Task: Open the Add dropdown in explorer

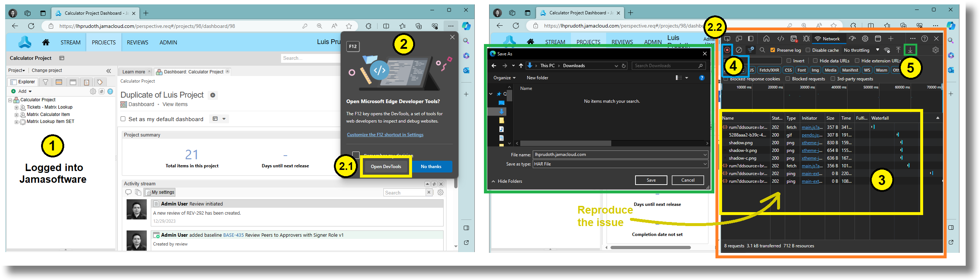Action: [22, 91]
